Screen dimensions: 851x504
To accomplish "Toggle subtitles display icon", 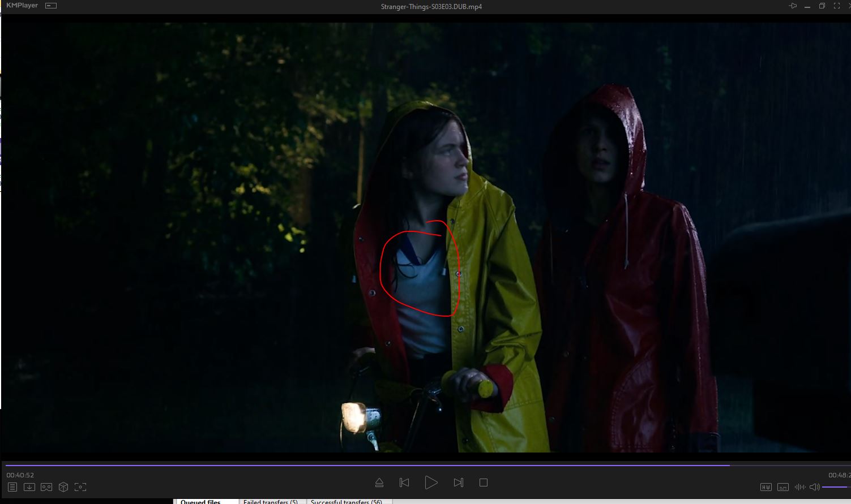I will (x=783, y=487).
